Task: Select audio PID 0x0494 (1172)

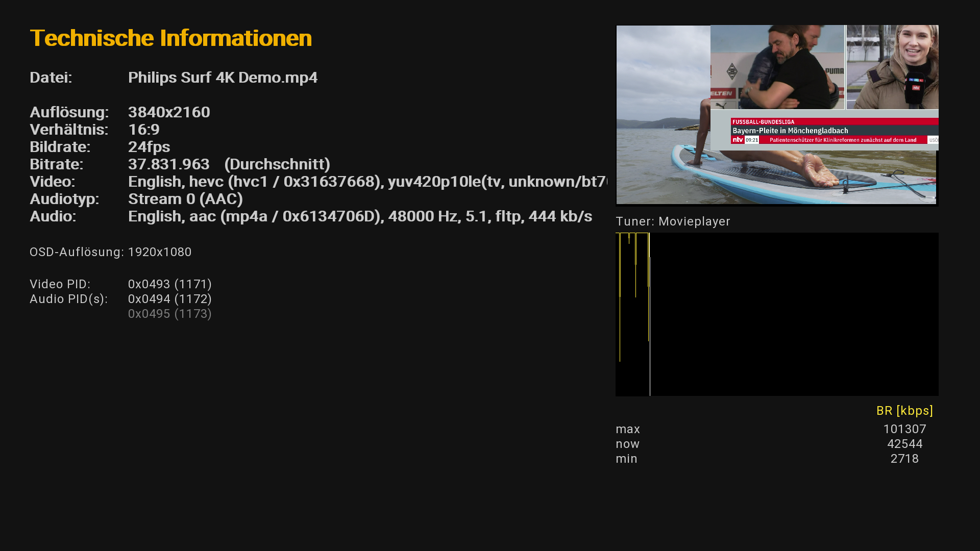Action: [x=169, y=299]
